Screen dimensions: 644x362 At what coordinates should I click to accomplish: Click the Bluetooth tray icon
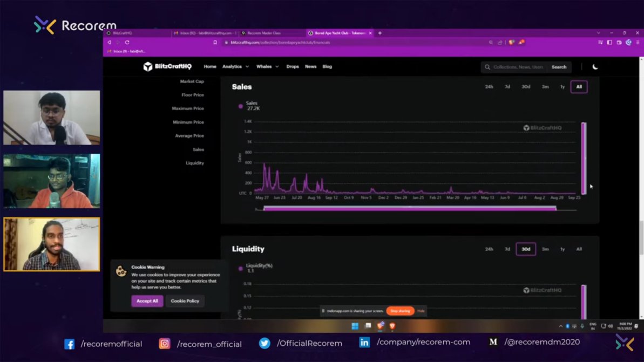tap(567, 326)
